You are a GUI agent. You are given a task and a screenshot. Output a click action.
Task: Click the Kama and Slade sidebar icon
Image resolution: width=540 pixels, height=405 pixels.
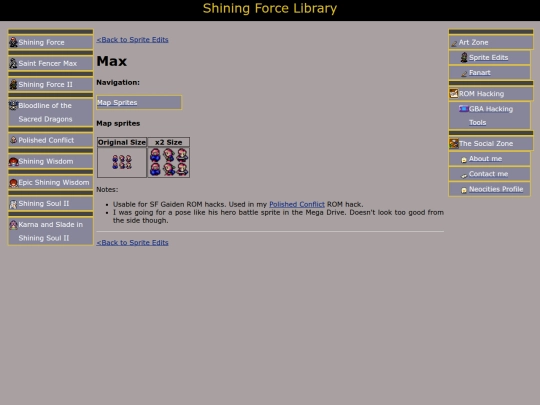tap(13, 225)
